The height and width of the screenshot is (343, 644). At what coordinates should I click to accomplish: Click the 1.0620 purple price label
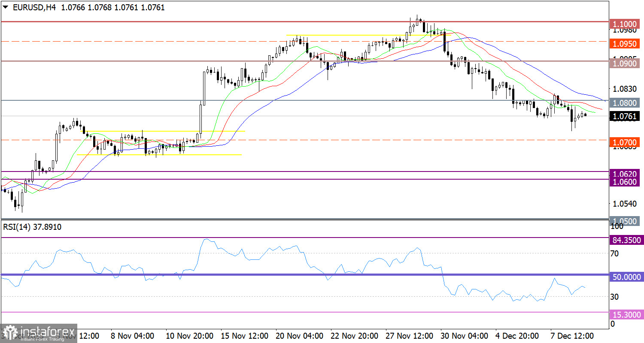[626, 174]
